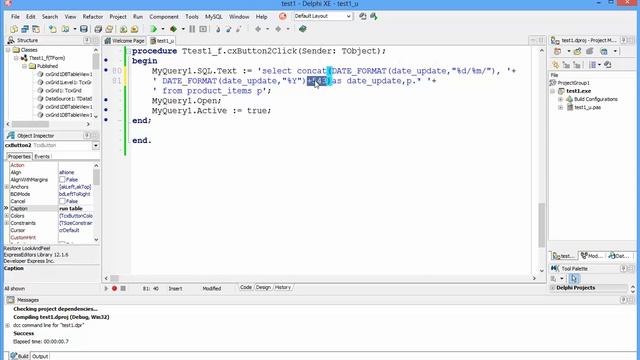Switch to the Design view tab
This screenshot has width=640, height=360.
tap(263, 287)
